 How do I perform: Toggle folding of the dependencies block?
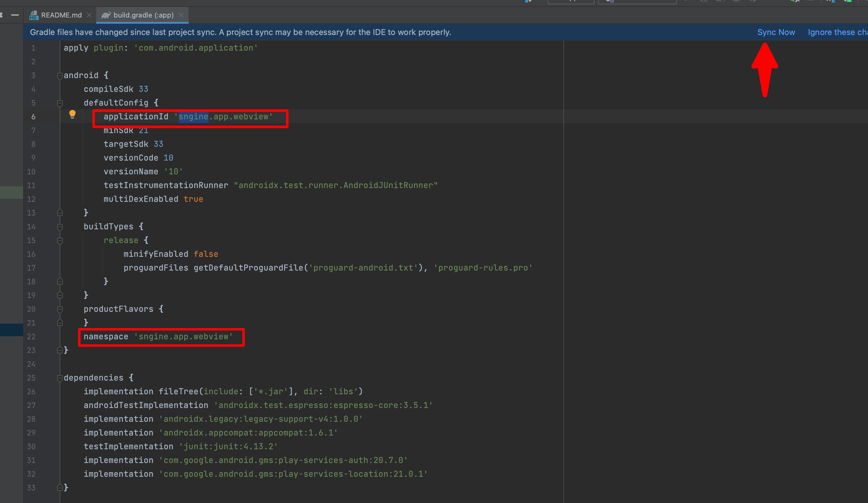pyautogui.click(x=60, y=378)
